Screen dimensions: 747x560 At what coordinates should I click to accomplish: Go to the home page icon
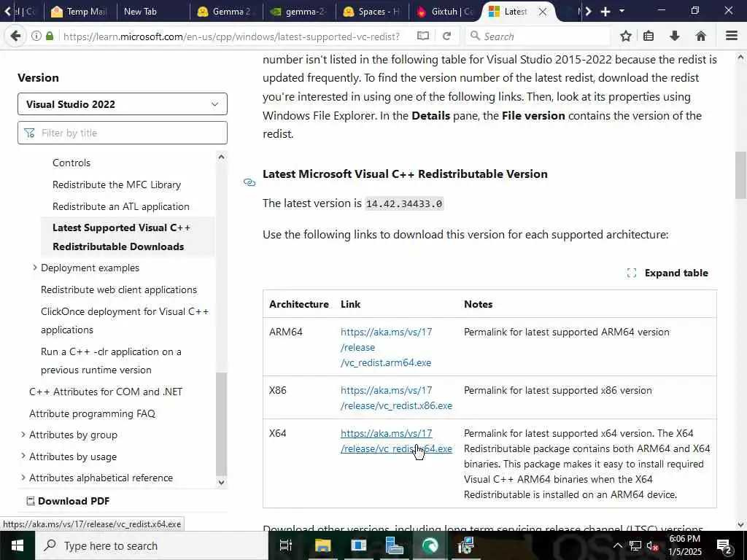tap(701, 36)
